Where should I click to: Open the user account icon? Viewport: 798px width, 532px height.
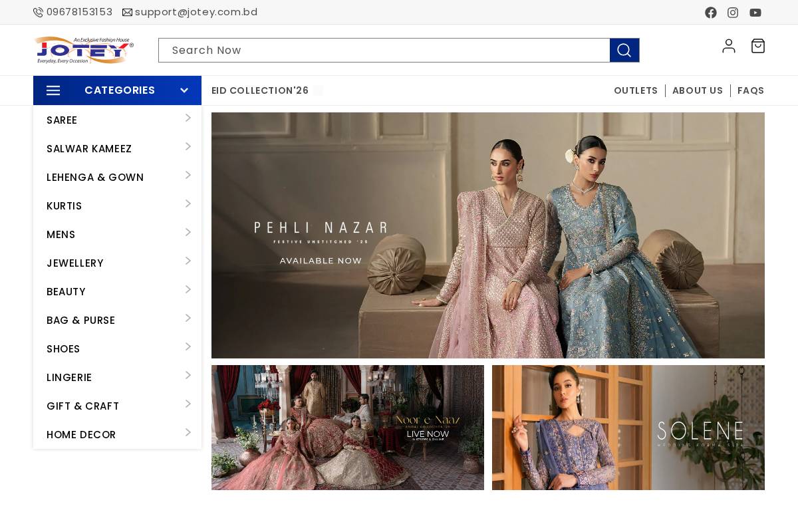click(729, 46)
